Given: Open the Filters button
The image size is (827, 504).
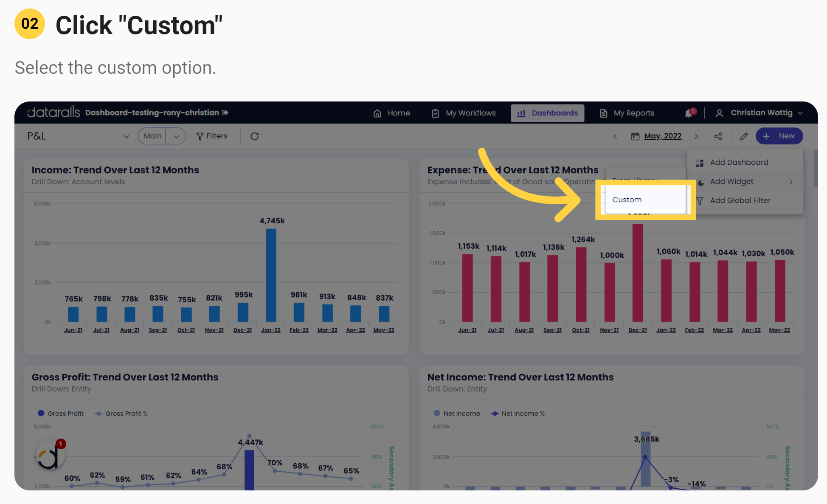Looking at the screenshot, I should point(212,136).
